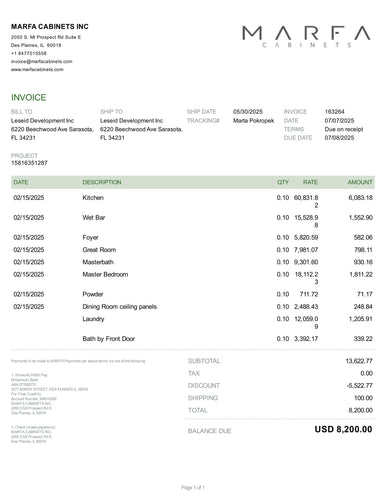
Task: Click the green INVOICE heading
Action: point(29,97)
